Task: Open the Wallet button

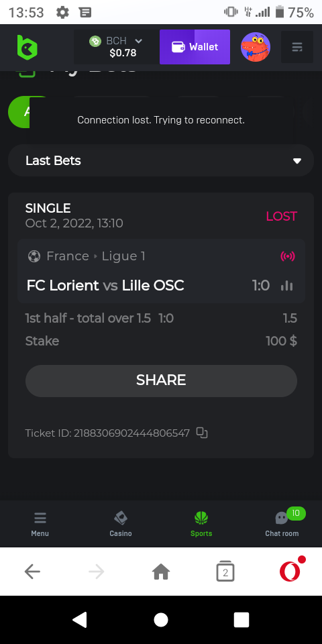Action: pyautogui.click(x=195, y=47)
